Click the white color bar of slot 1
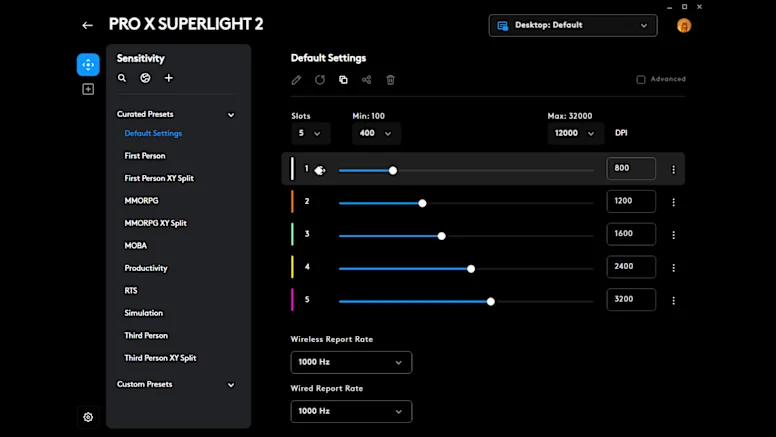 (292, 169)
